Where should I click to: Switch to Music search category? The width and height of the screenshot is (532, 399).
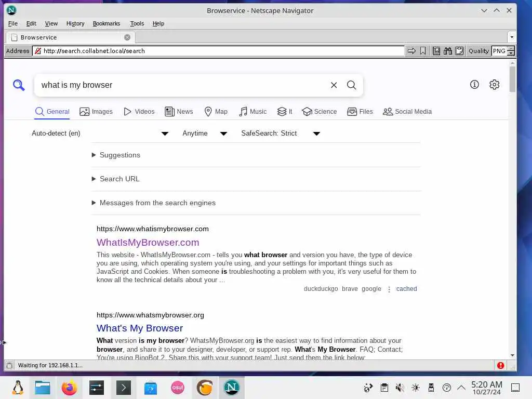tap(253, 112)
